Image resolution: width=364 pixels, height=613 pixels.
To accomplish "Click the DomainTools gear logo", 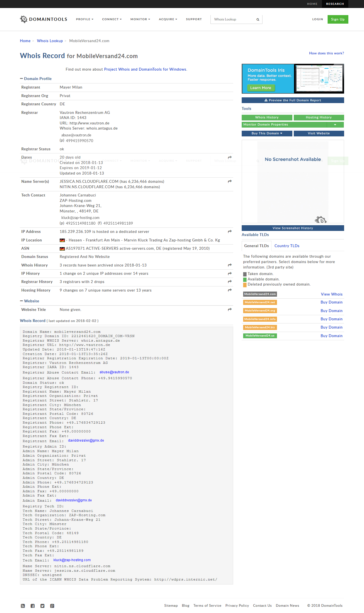I will tap(24, 19).
